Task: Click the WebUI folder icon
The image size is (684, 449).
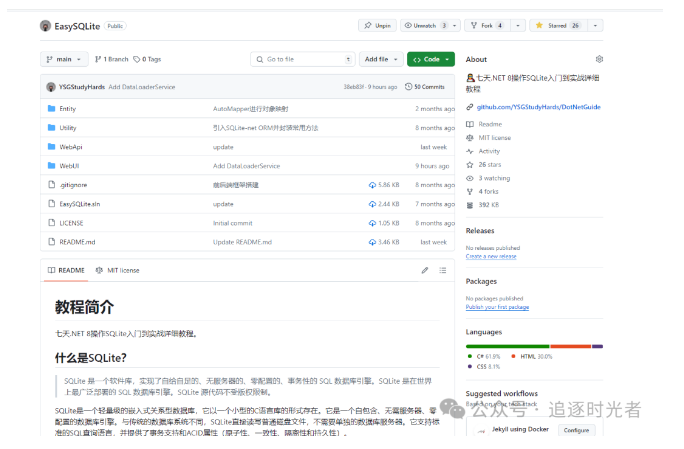Action: [51, 165]
